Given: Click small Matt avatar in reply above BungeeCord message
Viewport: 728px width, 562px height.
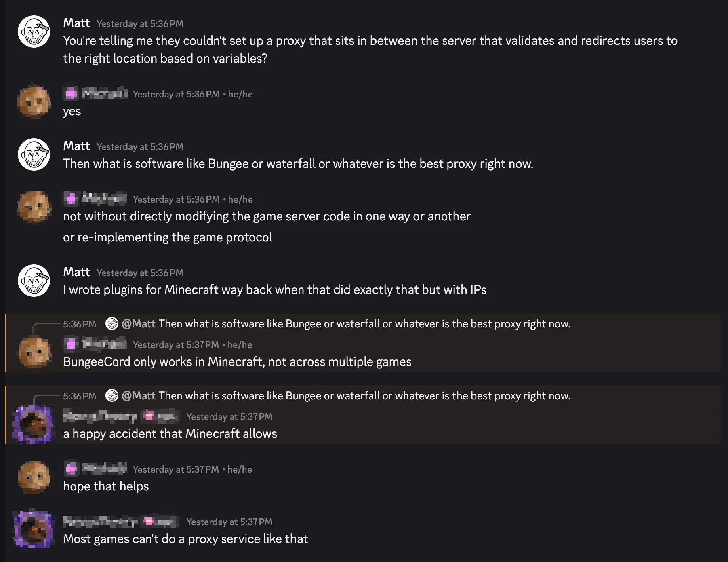Looking at the screenshot, I should coord(112,324).
